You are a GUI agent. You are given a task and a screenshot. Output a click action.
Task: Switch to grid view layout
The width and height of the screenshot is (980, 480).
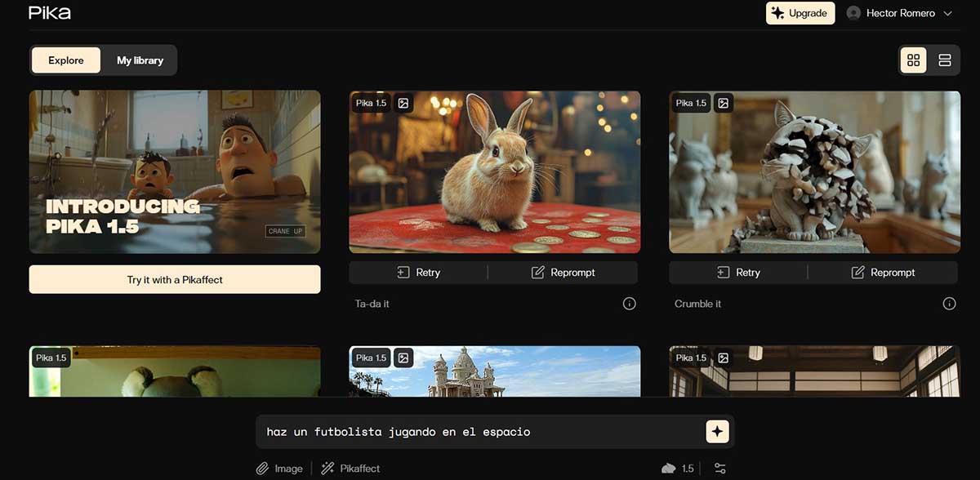(x=913, y=60)
